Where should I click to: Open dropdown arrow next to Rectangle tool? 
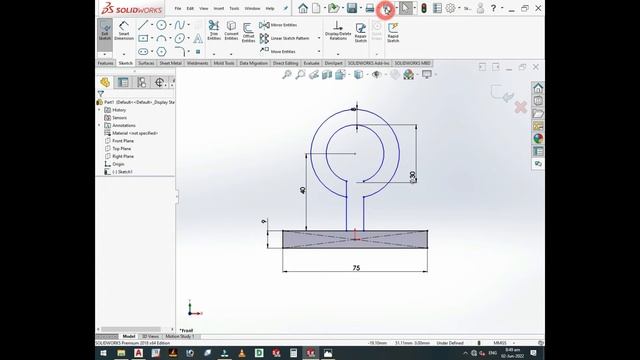click(152, 38)
